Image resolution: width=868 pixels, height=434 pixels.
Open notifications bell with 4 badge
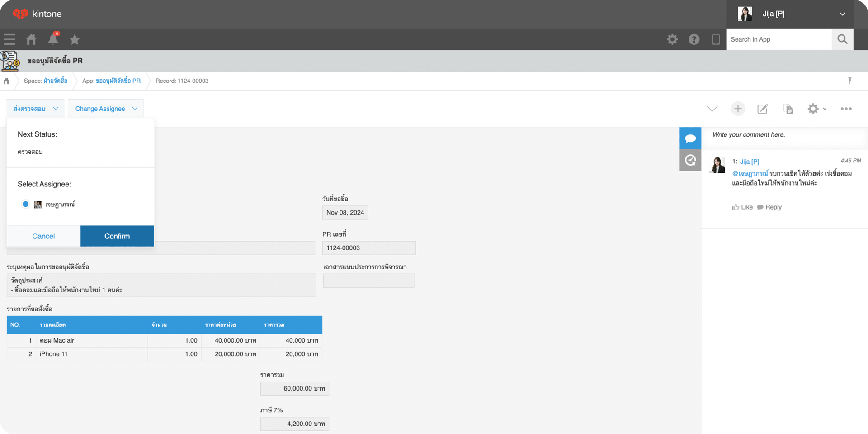coord(53,39)
